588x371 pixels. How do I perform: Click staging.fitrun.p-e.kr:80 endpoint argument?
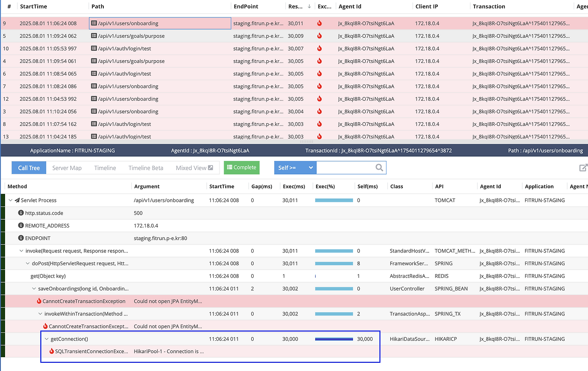point(161,238)
